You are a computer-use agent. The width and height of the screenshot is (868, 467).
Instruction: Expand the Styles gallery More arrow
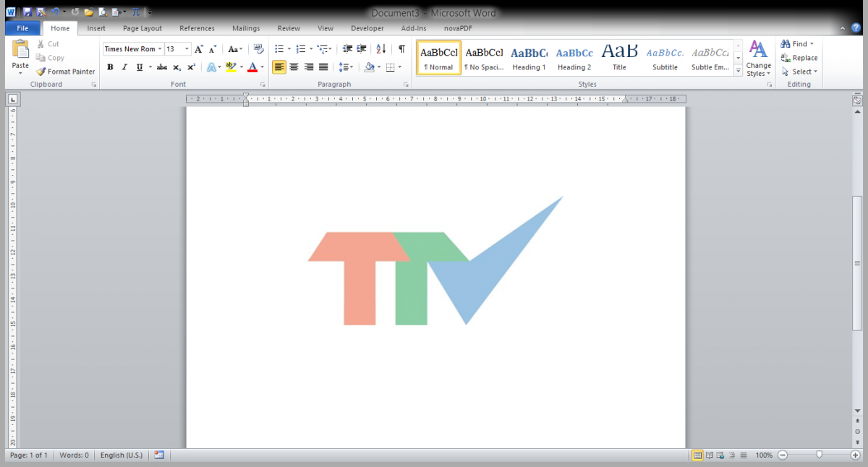click(739, 70)
